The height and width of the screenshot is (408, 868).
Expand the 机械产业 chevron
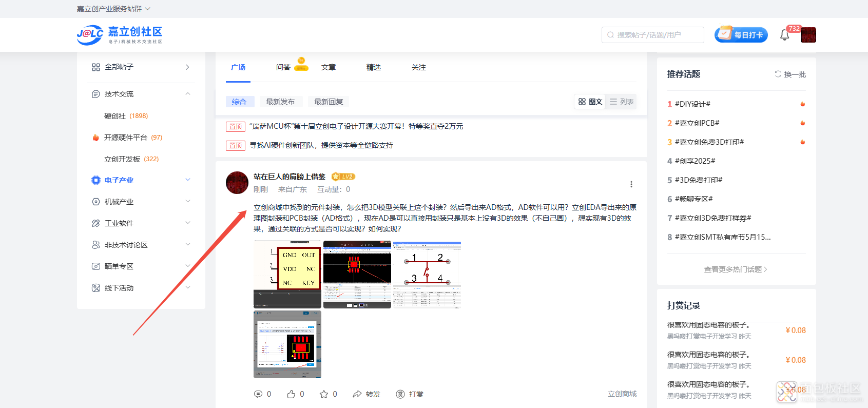point(188,202)
